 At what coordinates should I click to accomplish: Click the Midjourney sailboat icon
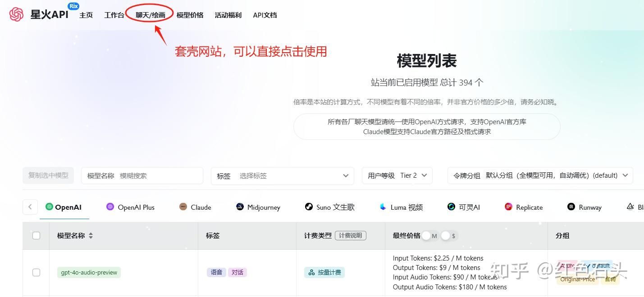point(239,207)
